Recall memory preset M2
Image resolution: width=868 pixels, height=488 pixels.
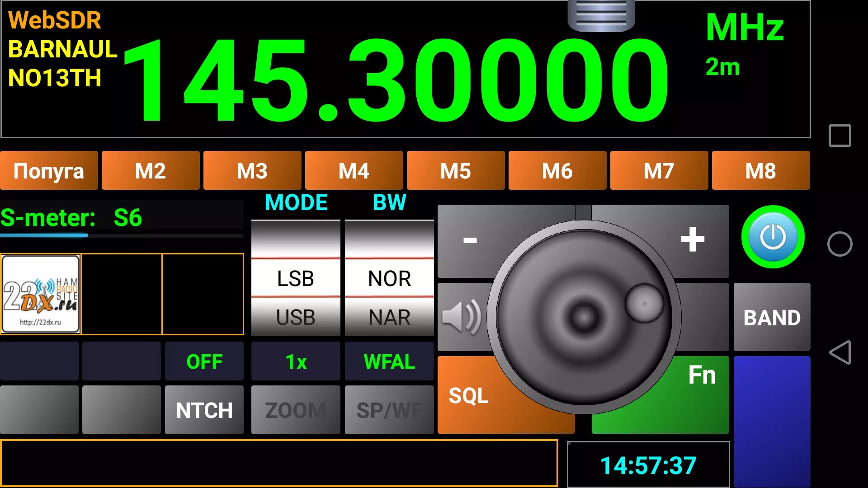[151, 171]
